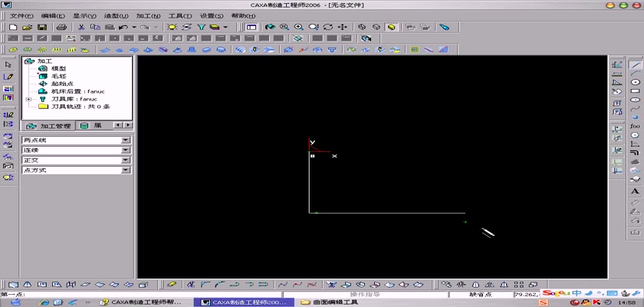
Task: Click the 模型 model node icon
Action: [x=42, y=68]
